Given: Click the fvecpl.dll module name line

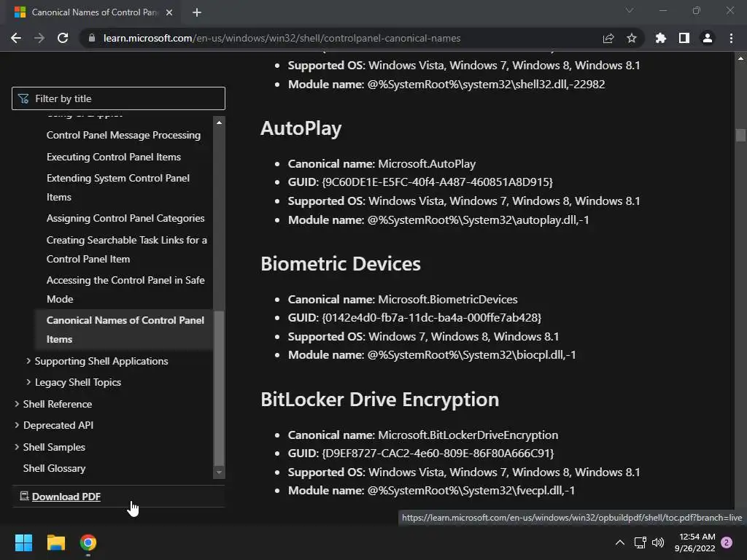Looking at the screenshot, I should [431, 491].
